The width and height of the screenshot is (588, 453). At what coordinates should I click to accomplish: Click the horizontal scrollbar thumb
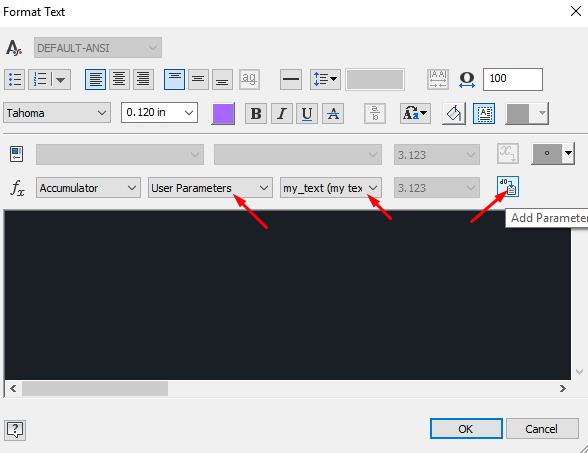(x=95, y=388)
